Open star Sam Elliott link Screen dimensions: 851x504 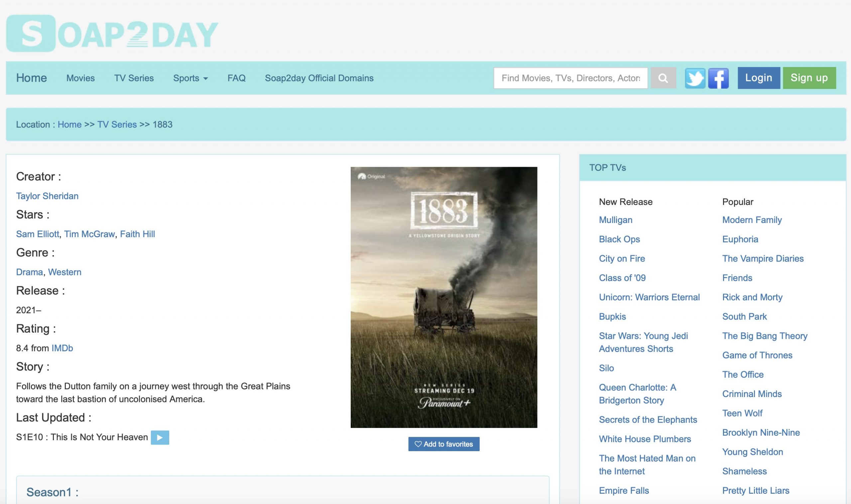click(x=37, y=234)
